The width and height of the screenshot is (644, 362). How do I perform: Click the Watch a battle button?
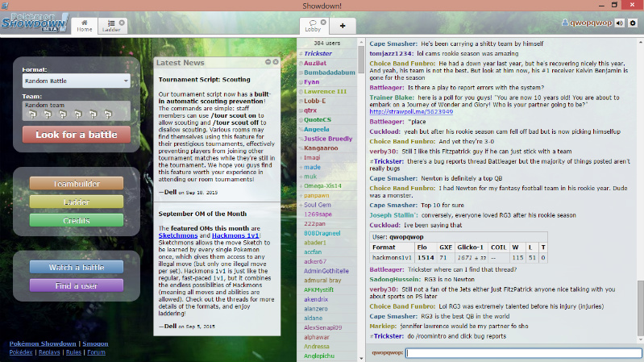(76, 267)
